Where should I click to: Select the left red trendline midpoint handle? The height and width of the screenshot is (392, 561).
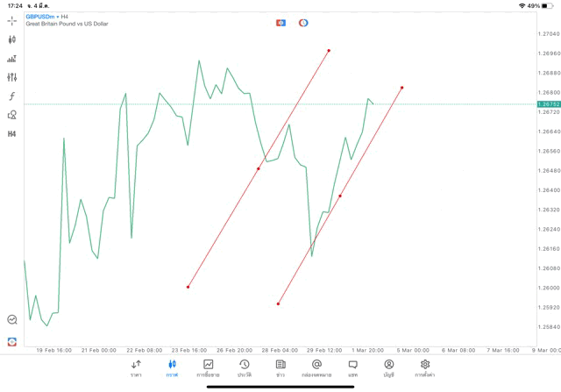click(259, 168)
